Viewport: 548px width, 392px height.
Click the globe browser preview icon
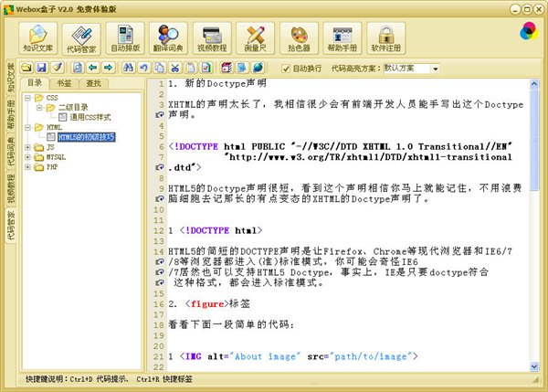pyautogui.click(x=258, y=68)
